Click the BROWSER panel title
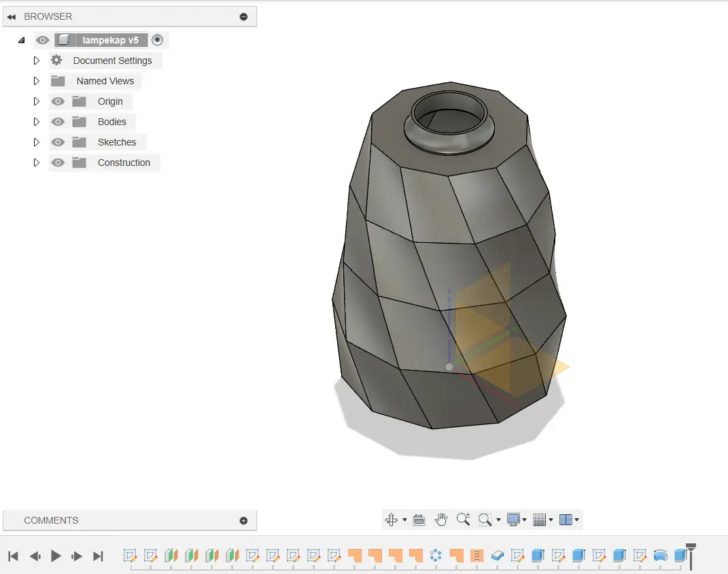This screenshot has height=574, width=728. [48, 16]
